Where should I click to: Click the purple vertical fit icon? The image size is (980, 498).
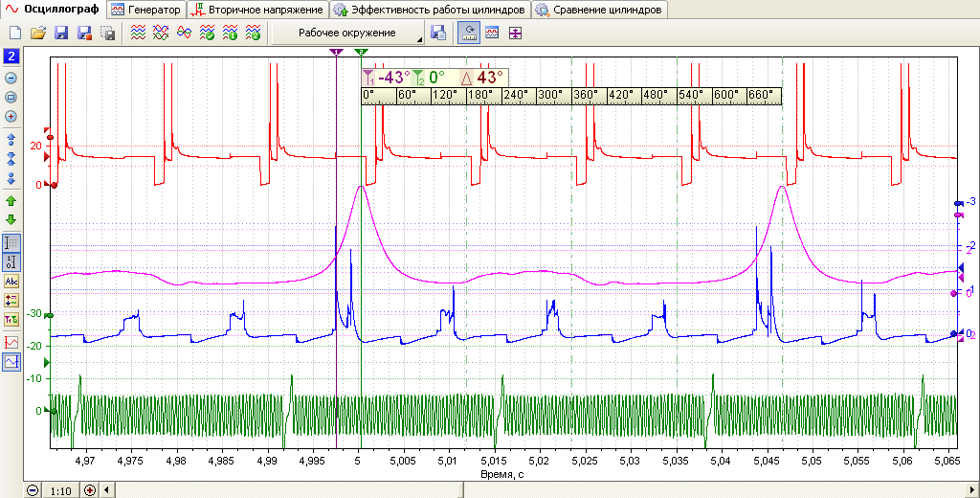[514, 34]
